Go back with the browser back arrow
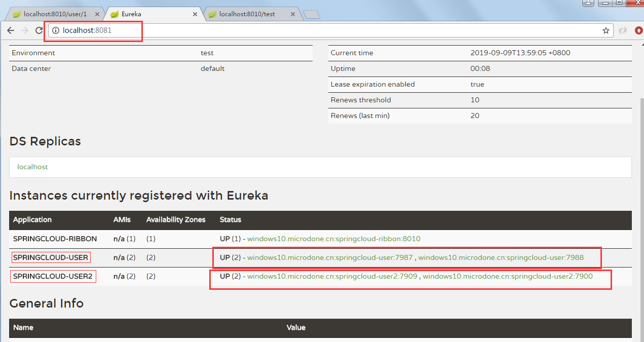The image size is (644, 342). pos(11,31)
